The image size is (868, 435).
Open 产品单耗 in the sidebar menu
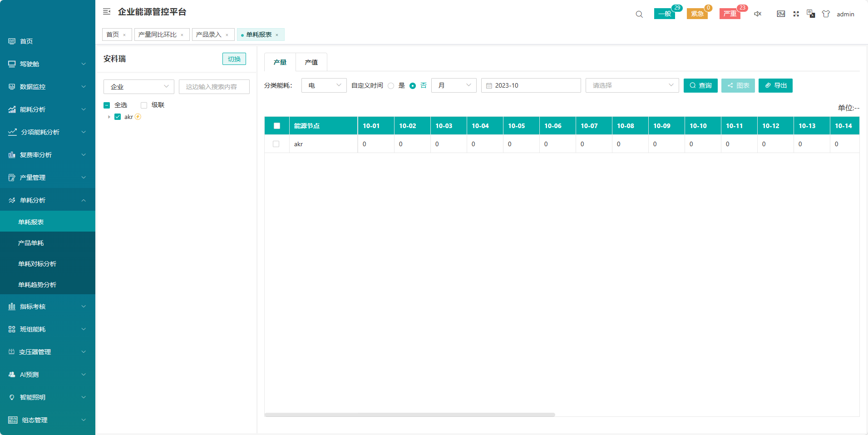click(x=31, y=243)
